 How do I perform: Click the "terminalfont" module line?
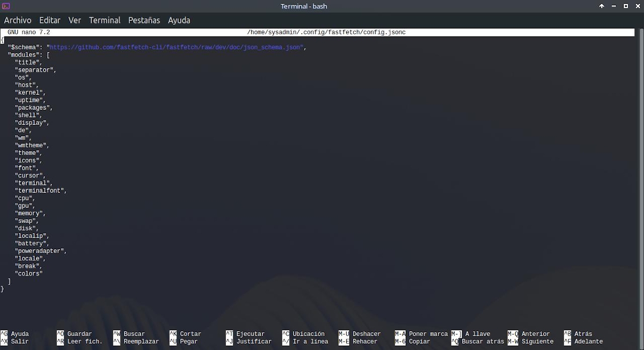pyautogui.click(x=41, y=190)
